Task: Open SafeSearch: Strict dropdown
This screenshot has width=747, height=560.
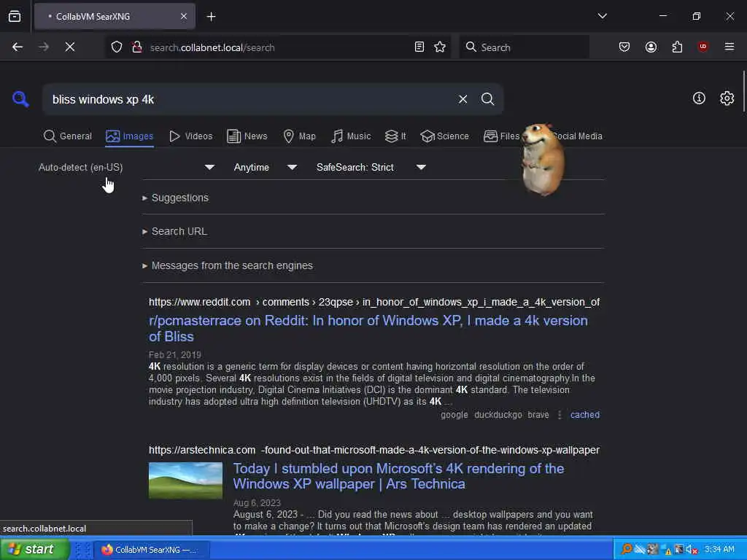Action: [371, 167]
